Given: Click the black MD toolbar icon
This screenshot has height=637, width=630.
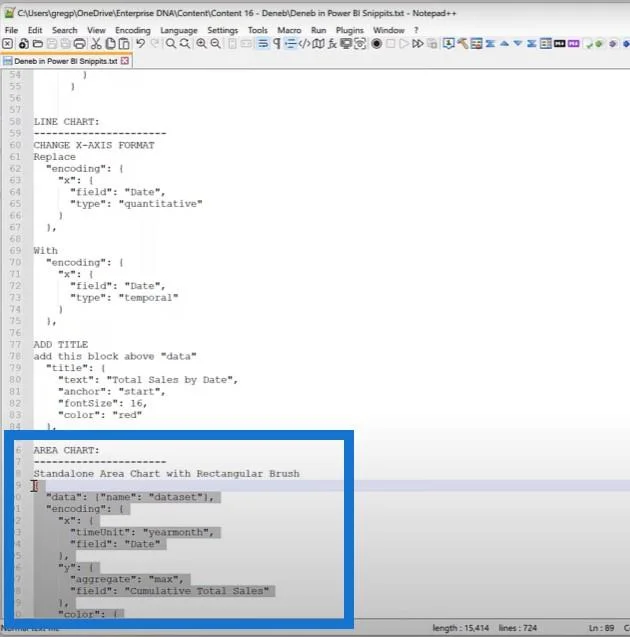Looking at the screenshot, I should pyautogui.click(x=559, y=43).
